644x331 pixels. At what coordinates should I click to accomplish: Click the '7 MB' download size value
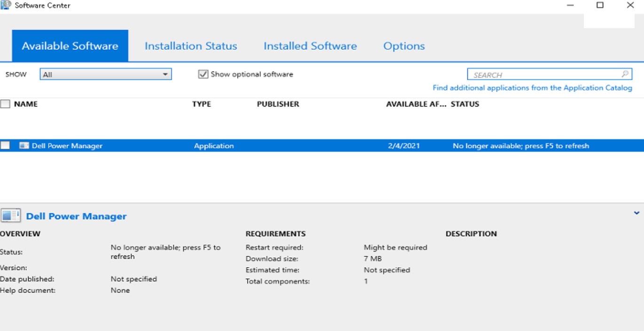[373, 259]
